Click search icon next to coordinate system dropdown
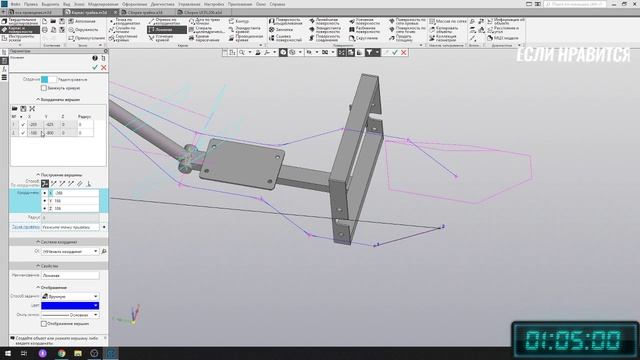640x360 pixels. [104, 251]
